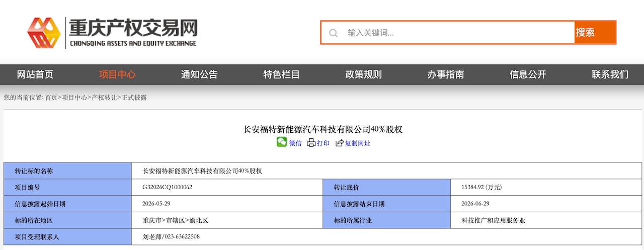
Task: Open the 项目中心 menu item
Action: coord(117,74)
